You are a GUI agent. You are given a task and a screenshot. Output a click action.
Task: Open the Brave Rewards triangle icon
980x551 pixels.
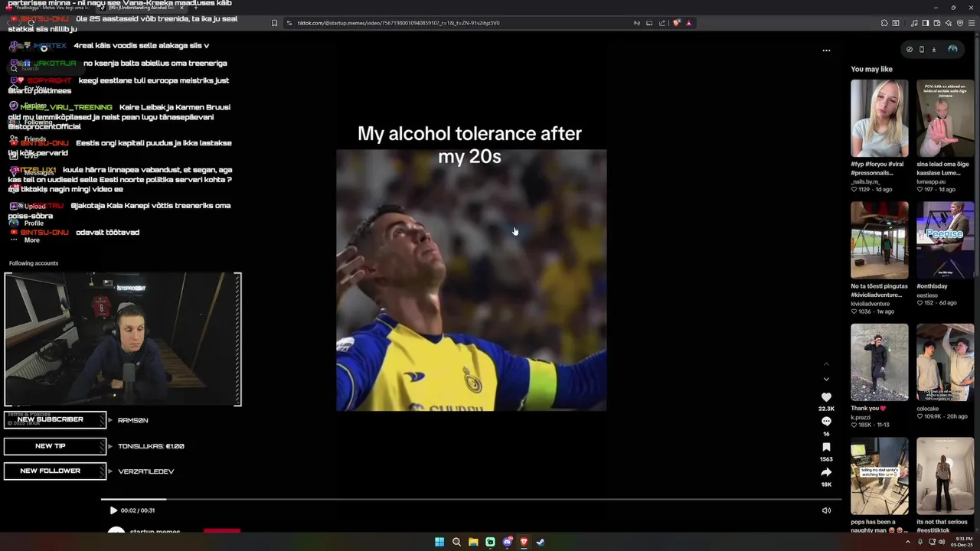point(688,23)
